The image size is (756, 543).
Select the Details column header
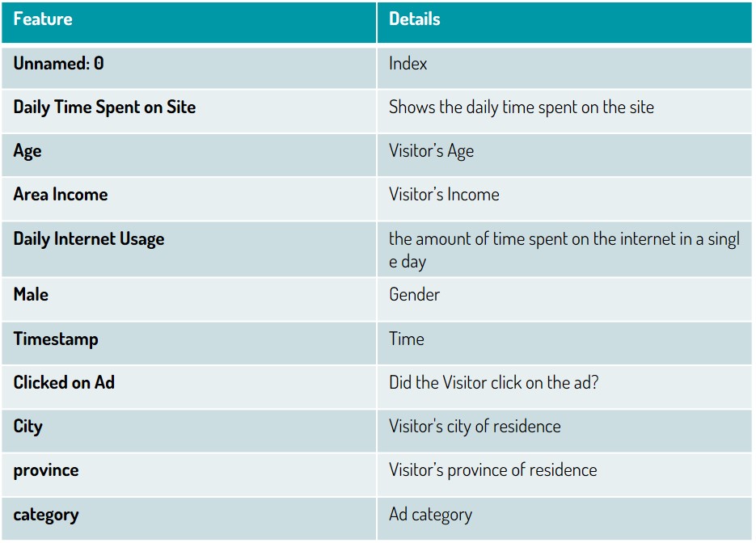coord(564,22)
